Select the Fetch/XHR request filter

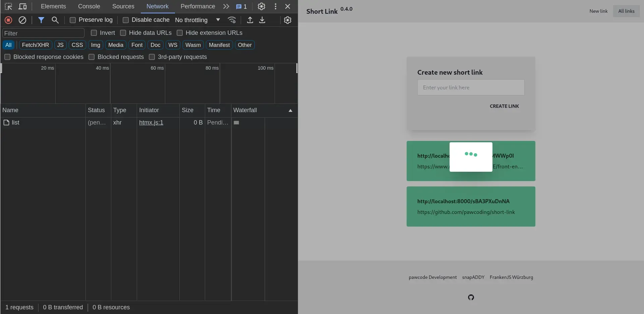pyautogui.click(x=35, y=45)
